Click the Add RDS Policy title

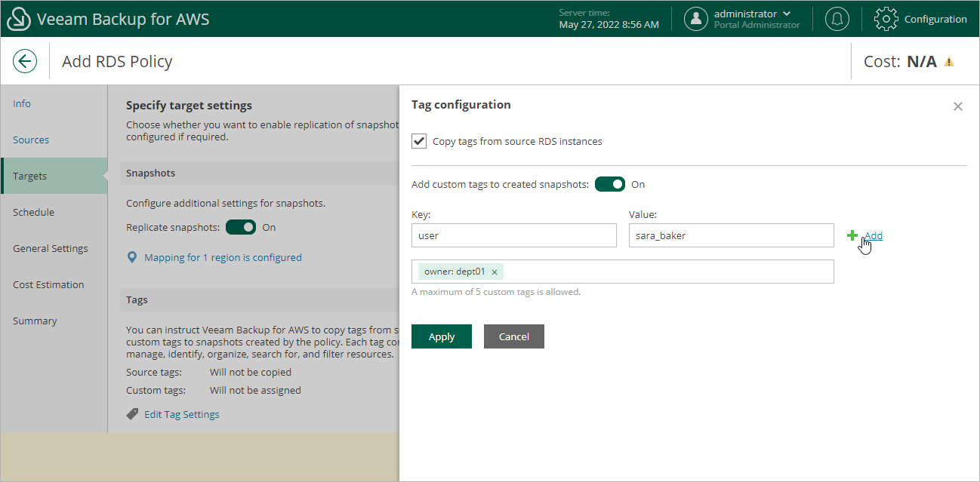point(117,61)
